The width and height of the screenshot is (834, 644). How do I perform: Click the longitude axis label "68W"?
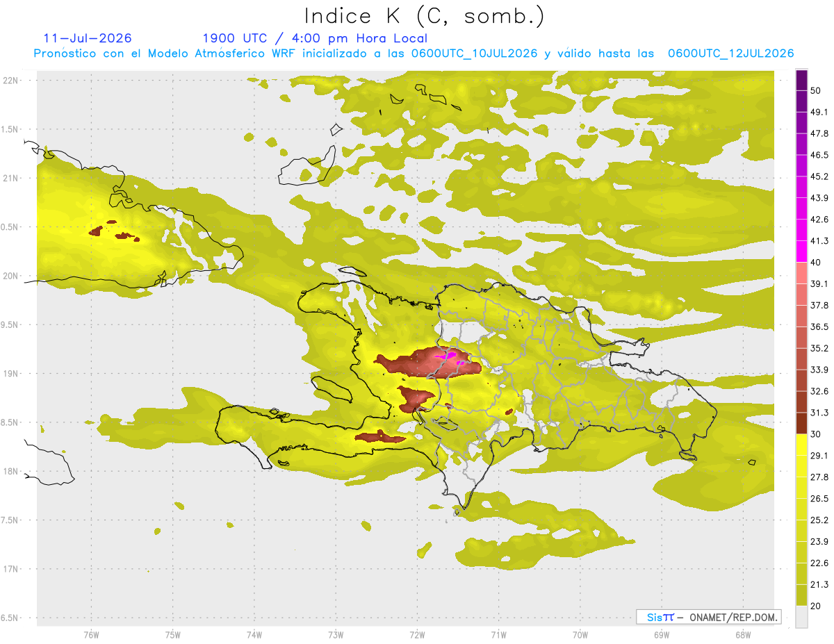click(743, 635)
